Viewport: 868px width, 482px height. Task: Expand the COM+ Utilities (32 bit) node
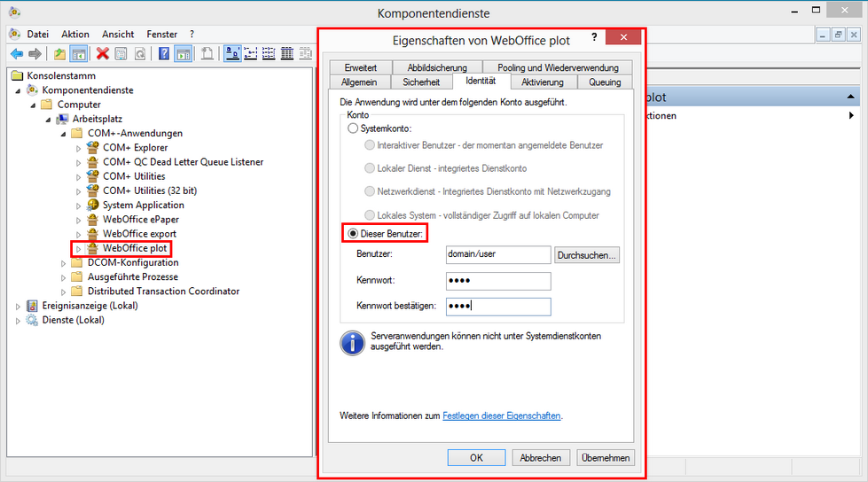pyautogui.click(x=78, y=190)
